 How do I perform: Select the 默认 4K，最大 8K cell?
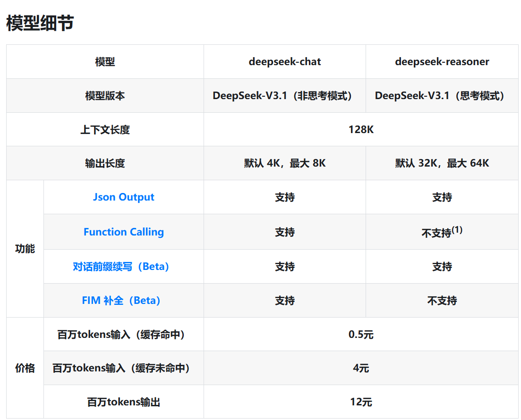click(x=285, y=163)
